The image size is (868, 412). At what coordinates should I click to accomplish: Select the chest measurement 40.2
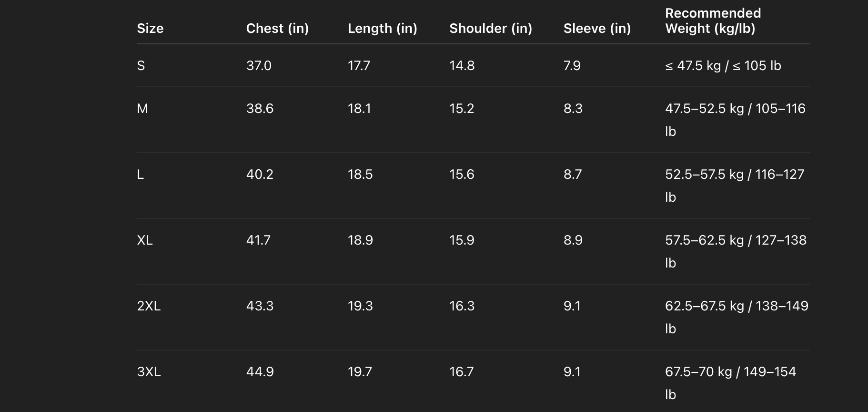(260, 175)
